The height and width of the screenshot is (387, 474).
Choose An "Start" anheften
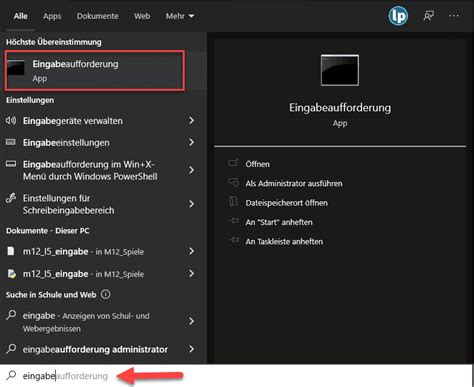tap(279, 222)
